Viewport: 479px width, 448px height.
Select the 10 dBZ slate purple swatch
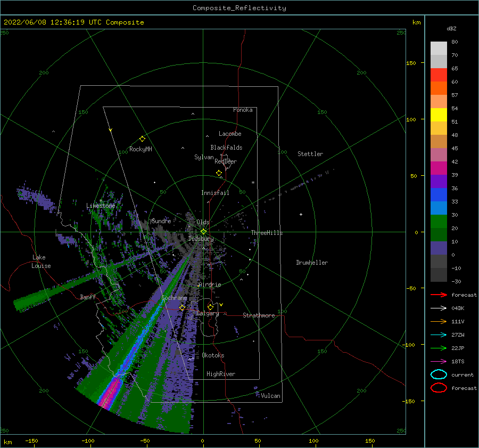pos(439,248)
